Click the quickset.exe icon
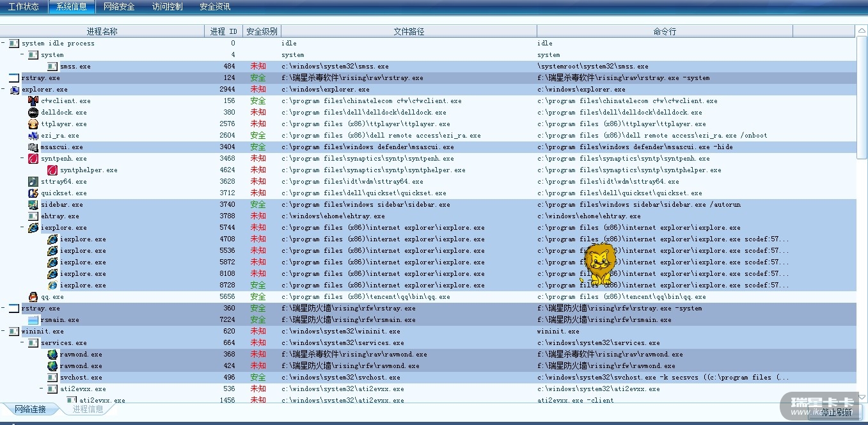868x425 pixels. point(33,193)
